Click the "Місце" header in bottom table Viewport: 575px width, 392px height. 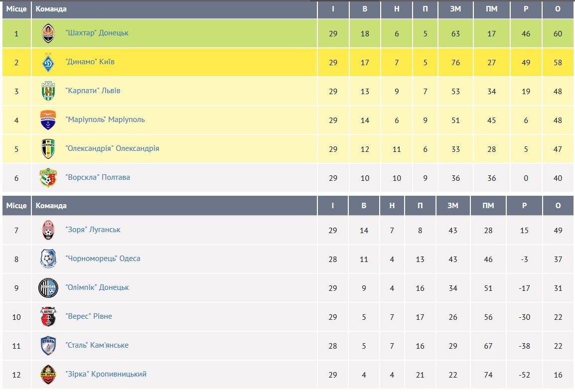[16, 205]
